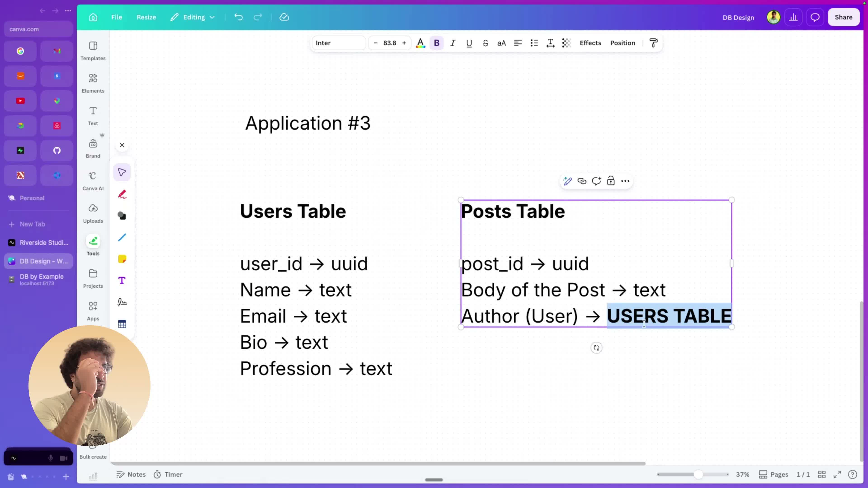Open the Resize menu
Viewport: 868px width, 488px height.
pyautogui.click(x=146, y=17)
